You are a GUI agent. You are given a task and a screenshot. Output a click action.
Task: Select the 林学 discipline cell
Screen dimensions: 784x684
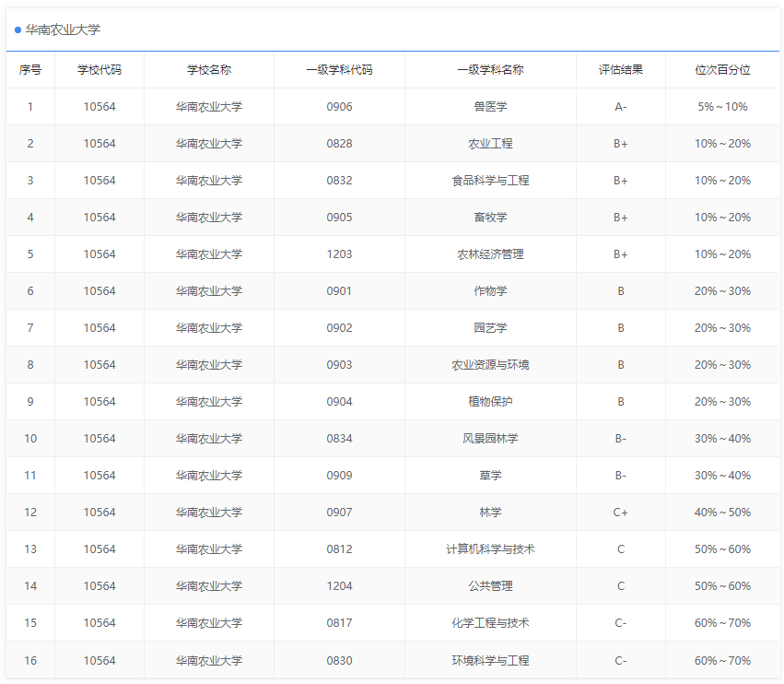tap(490, 513)
